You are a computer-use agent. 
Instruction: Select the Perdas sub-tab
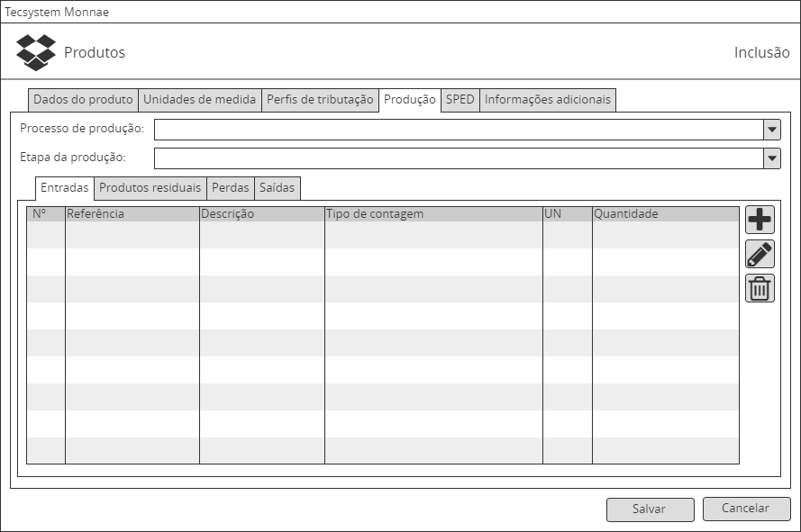click(230, 188)
